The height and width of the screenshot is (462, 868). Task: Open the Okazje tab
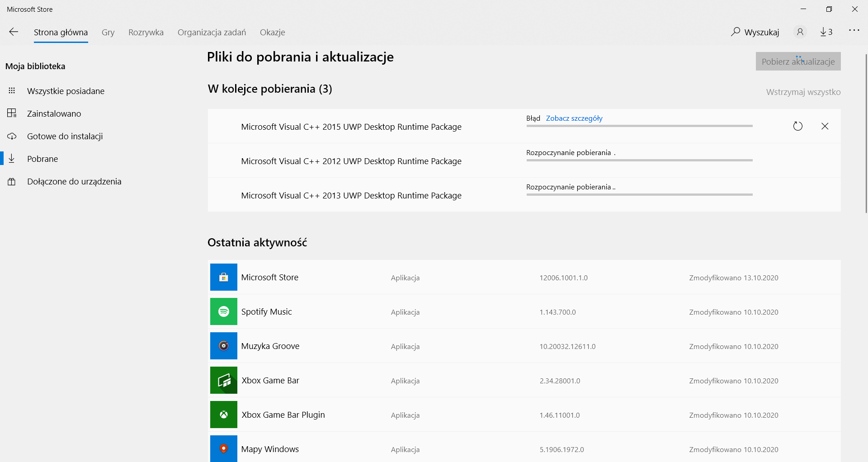pyautogui.click(x=273, y=32)
